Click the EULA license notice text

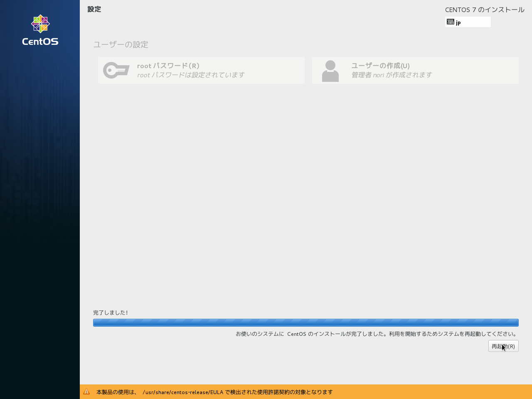tap(214, 392)
